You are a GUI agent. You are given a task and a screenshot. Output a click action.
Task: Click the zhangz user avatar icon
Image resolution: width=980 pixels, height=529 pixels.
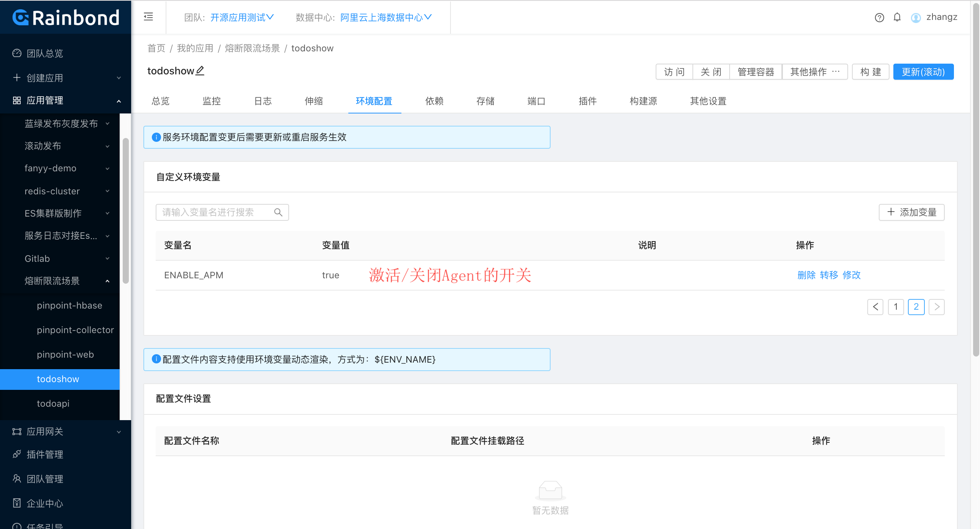tap(916, 18)
